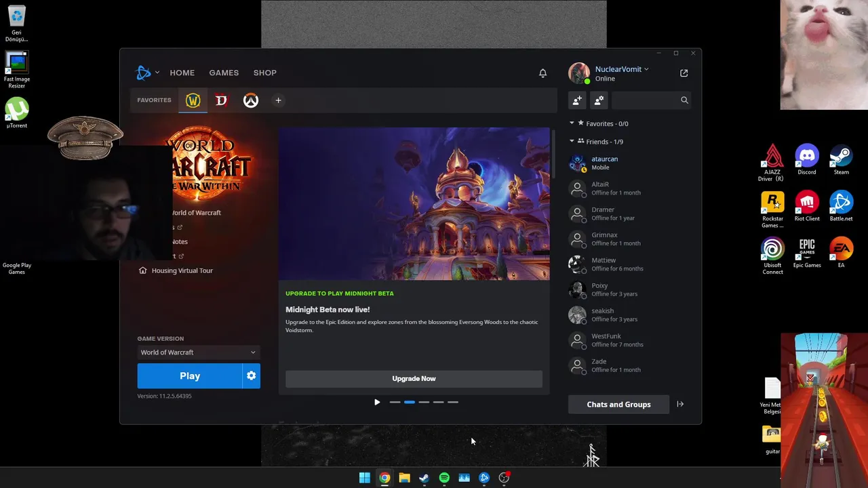This screenshot has height=488, width=868.
Task: Open the Housing Virtual Tour link
Action: point(176,270)
